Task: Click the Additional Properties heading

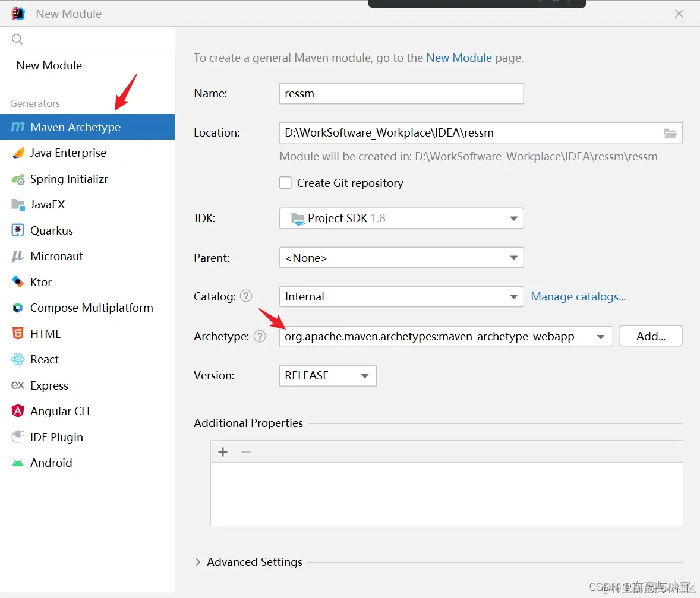Action: [248, 423]
